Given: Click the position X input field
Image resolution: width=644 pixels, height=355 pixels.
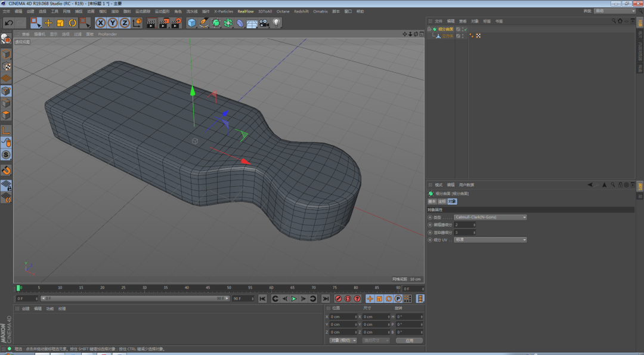Looking at the screenshot, I should 343,317.
